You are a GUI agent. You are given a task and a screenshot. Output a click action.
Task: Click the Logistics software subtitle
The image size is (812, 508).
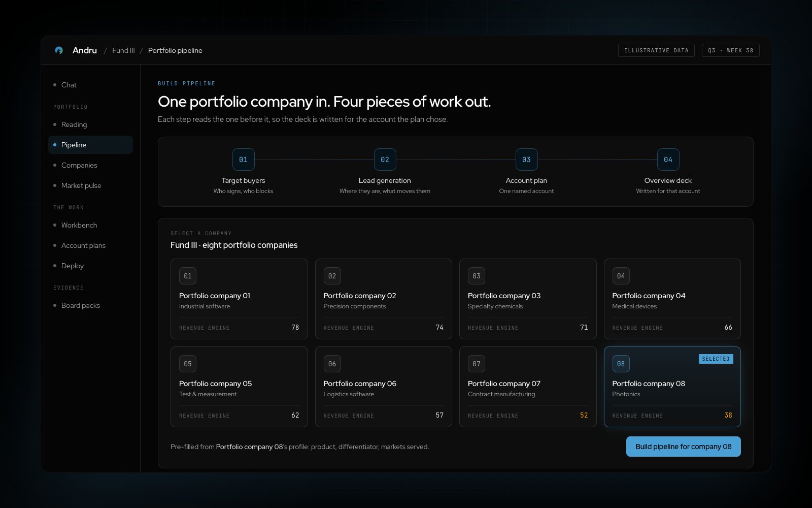[x=349, y=394]
